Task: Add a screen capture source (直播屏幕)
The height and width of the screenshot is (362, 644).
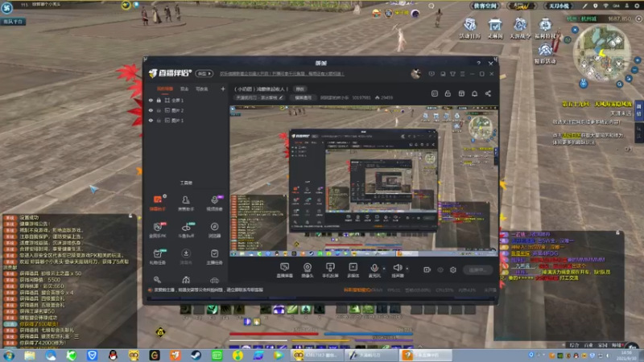Action: click(x=285, y=270)
